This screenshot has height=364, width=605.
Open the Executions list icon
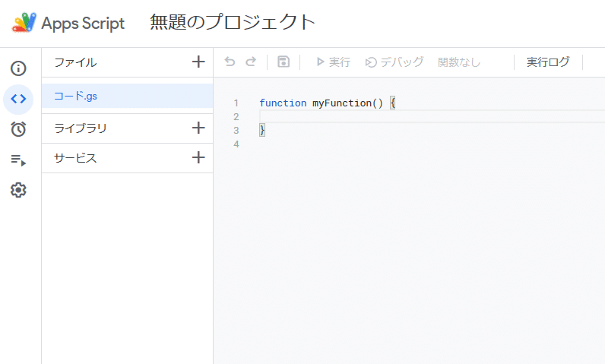[x=18, y=160]
